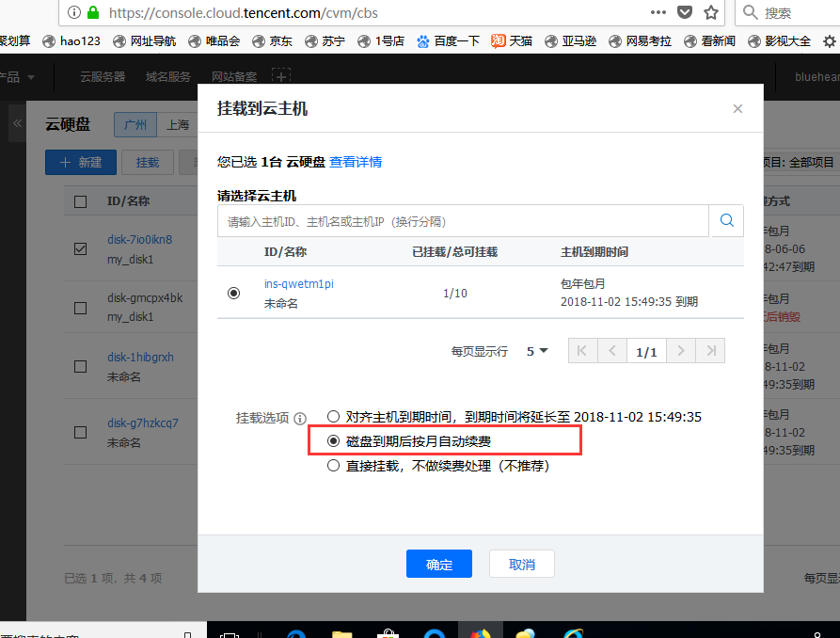Select direct mount without renewal option
This screenshot has height=638, width=840.
(x=333, y=466)
